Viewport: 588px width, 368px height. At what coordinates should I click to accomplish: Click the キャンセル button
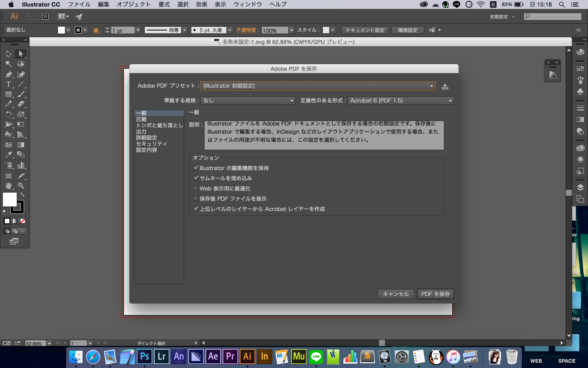pyautogui.click(x=396, y=294)
